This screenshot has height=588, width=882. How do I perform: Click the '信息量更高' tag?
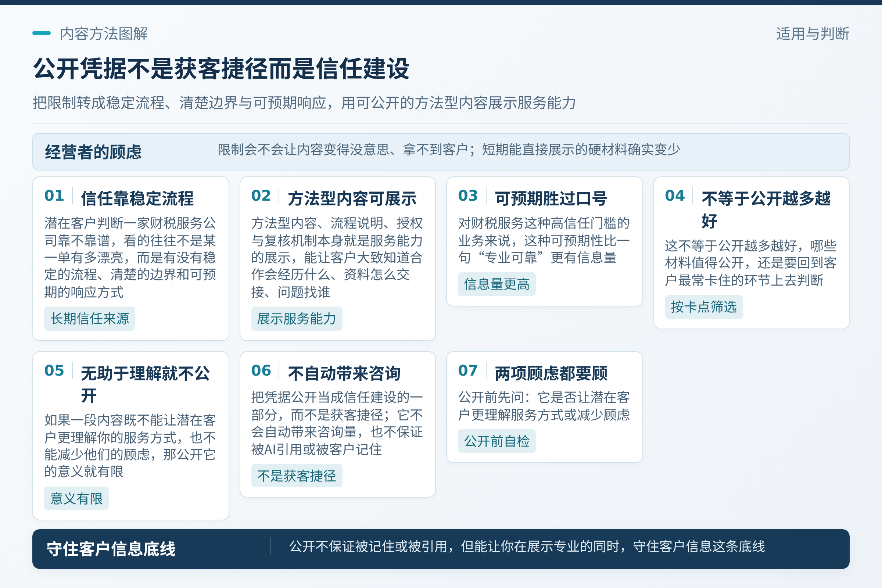497,284
